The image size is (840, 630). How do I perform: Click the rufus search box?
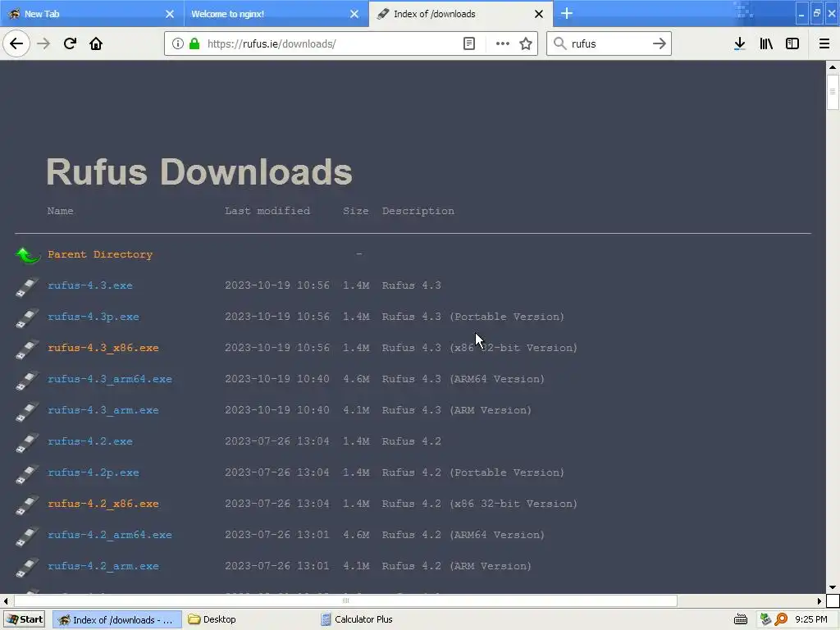click(608, 43)
